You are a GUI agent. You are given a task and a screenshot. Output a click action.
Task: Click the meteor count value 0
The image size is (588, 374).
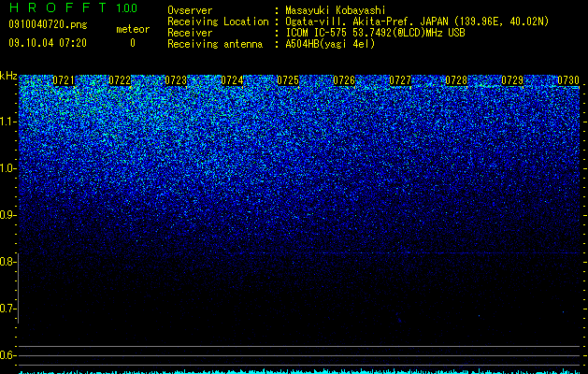pyautogui.click(x=133, y=43)
